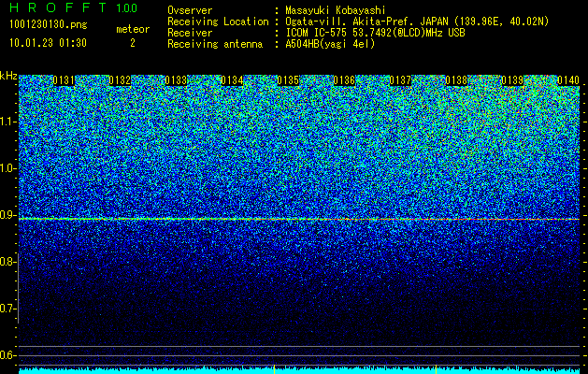
Task: Click the 0140 time marker label
Action: 568,80
